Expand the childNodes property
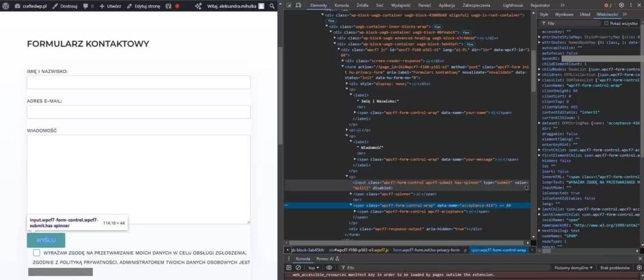 (539, 69)
